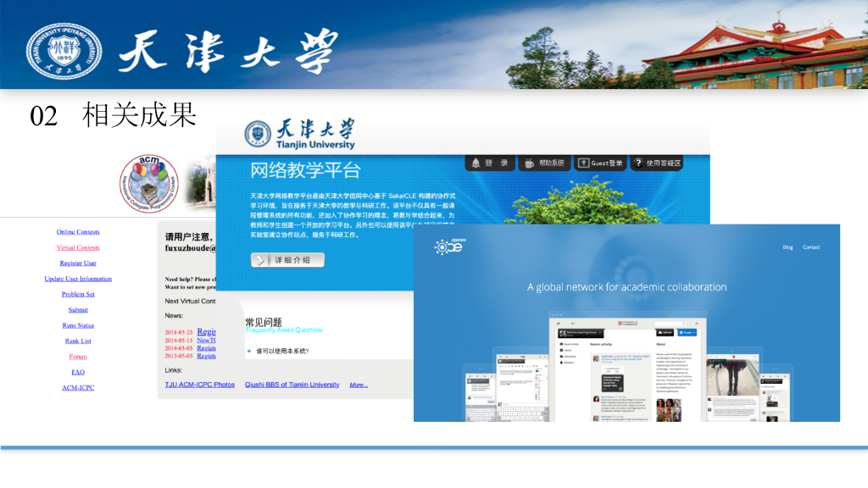Open the Rank List link

78,341
